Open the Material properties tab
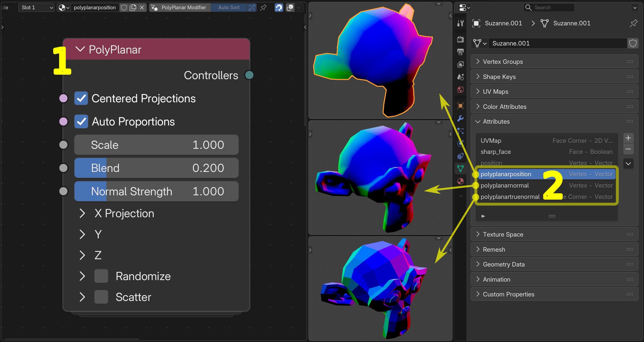Screen dimensions: 644x342 click(x=460, y=181)
